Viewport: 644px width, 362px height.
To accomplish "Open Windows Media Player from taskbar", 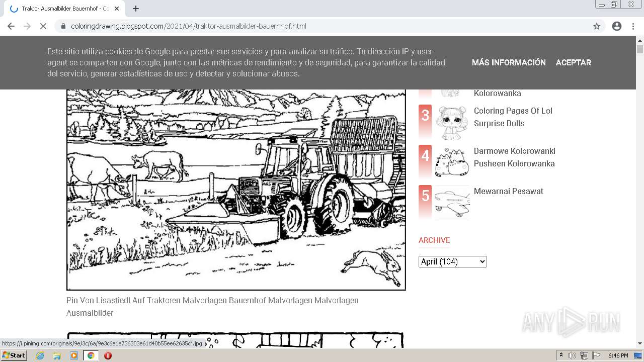I will click(x=74, y=355).
